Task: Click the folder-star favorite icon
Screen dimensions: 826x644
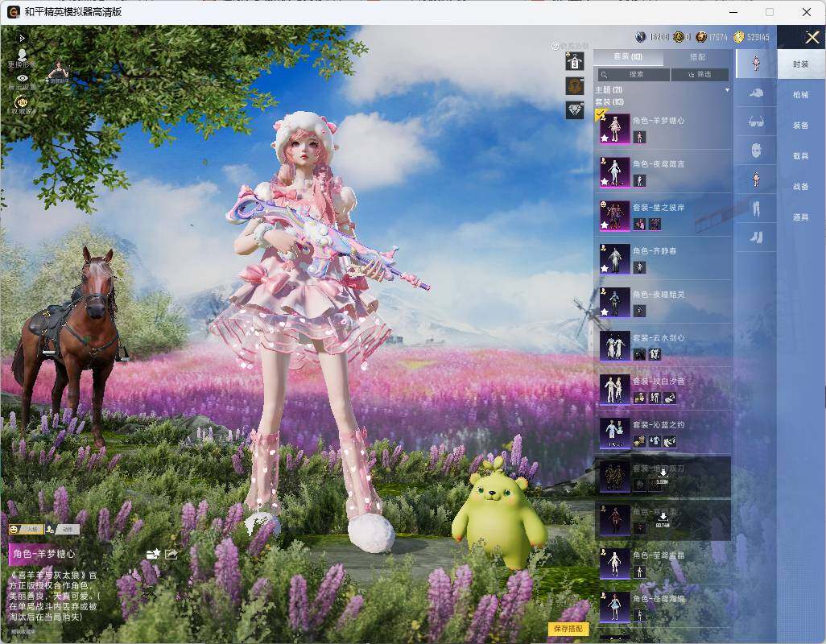Action: pyautogui.click(x=153, y=554)
